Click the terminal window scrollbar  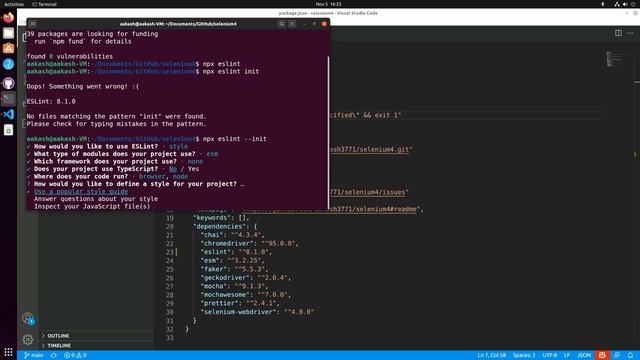tap(328, 133)
